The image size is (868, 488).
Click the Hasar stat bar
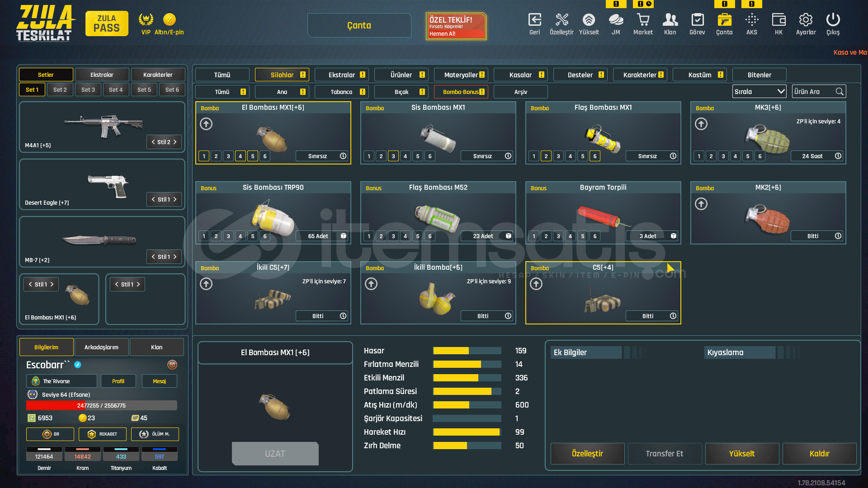tap(467, 351)
